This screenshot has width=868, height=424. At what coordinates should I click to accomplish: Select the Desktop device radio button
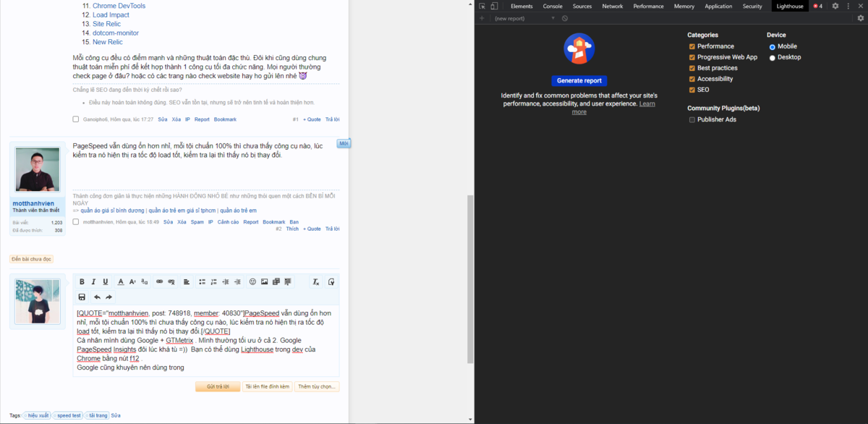(x=772, y=57)
